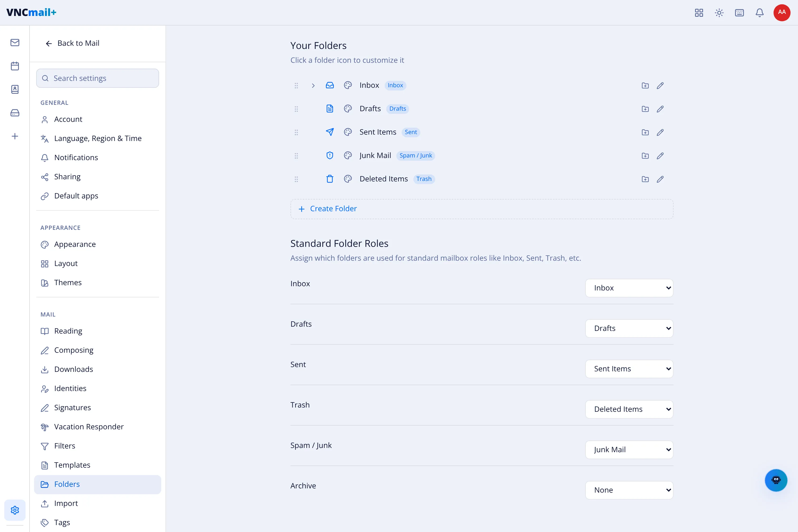Click the VNCmail+ logo
The width and height of the screenshot is (798, 532).
coord(31,13)
